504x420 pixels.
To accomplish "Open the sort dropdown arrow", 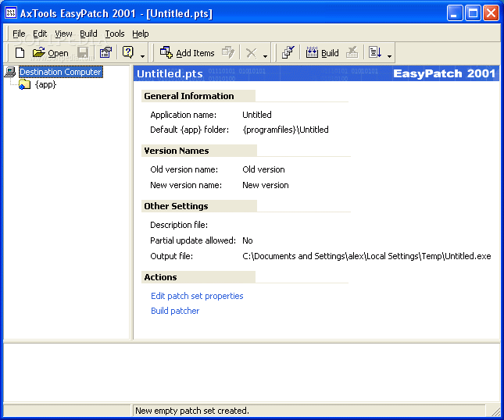I will click(x=389, y=56).
